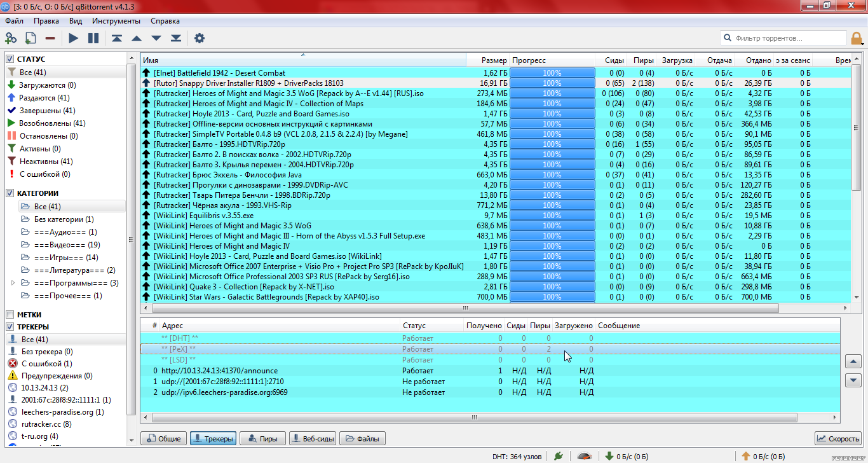
Task: Sort torrents by Прогресс column
Action: tap(552, 60)
